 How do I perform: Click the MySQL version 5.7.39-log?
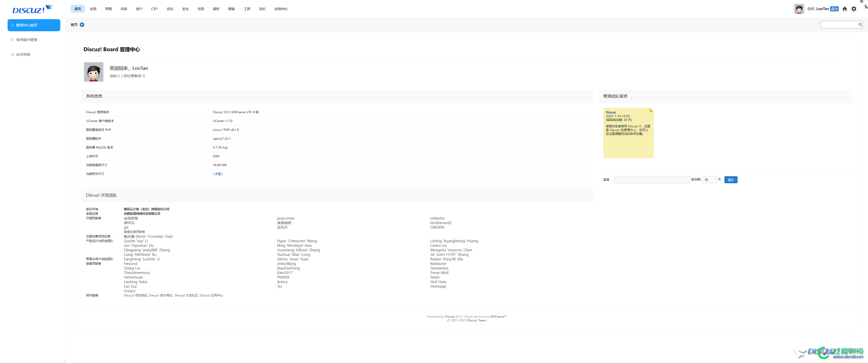220,147
